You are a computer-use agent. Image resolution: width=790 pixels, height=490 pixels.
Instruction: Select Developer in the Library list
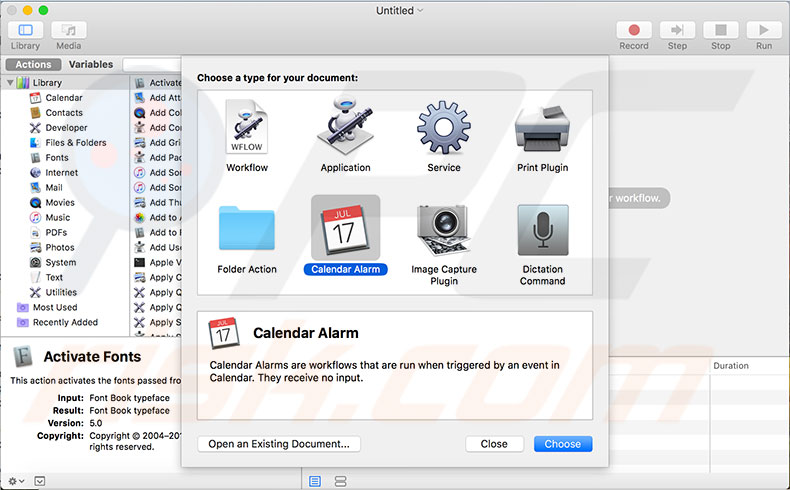click(x=66, y=128)
